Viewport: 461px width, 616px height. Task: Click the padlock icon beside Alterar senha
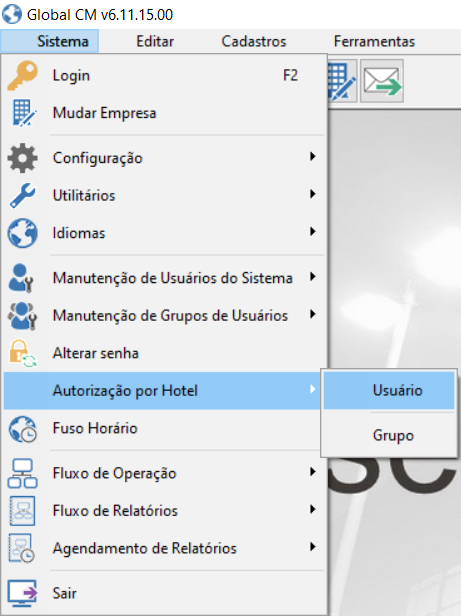tap(23, 353)
